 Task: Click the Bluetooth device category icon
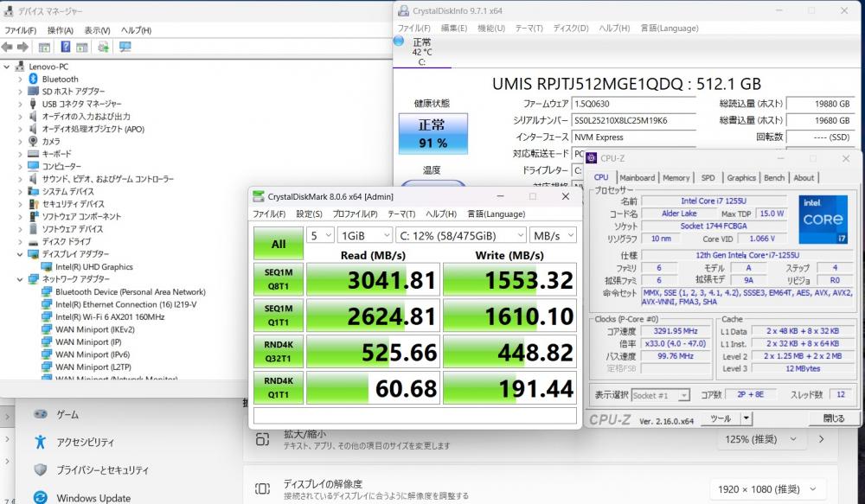coord(33,79)
